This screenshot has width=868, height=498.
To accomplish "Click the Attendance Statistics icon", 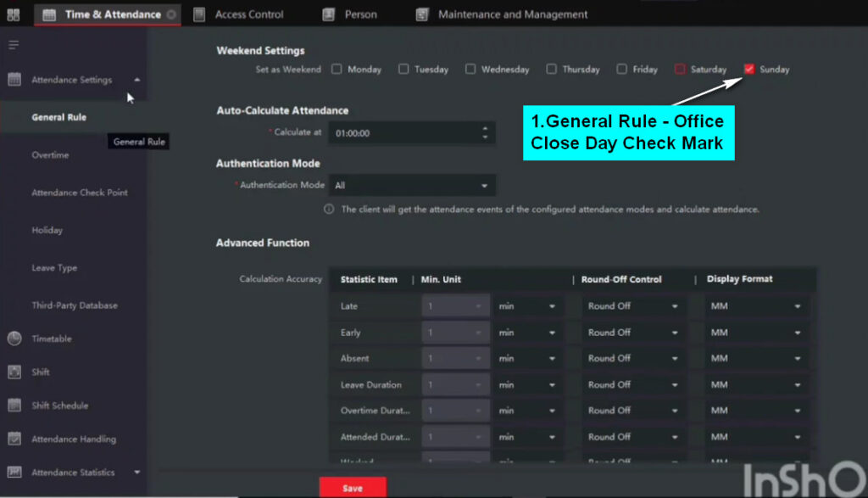I will tap(14, 472).
